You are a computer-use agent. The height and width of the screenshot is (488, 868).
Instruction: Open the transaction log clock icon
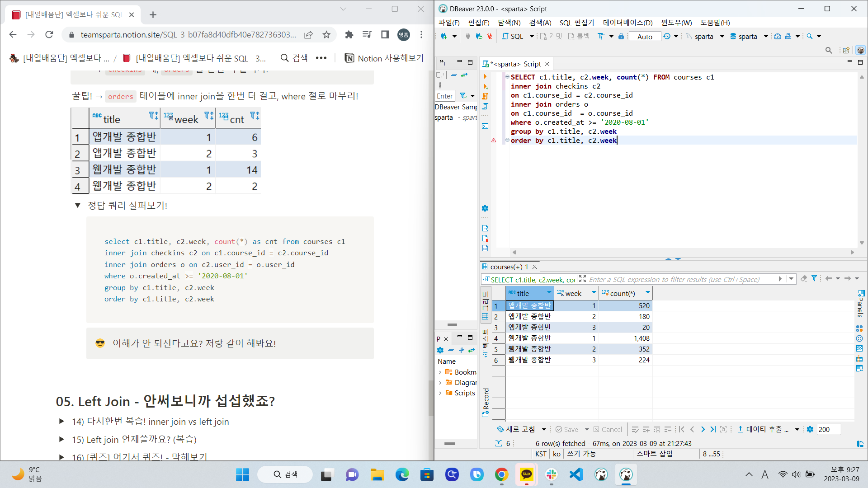(667, 36)
